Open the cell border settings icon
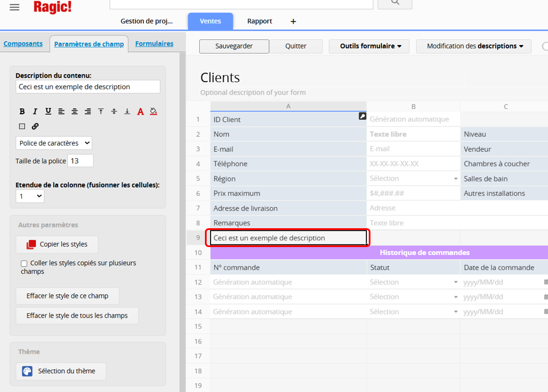This screenshot has height=392, width=548. tap(22, 126)
